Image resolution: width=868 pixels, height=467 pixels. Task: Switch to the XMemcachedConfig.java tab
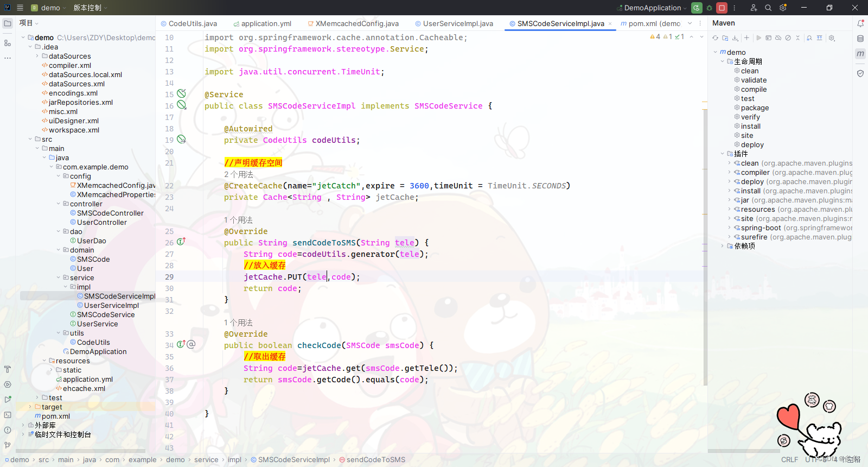(x=353, y=23)
